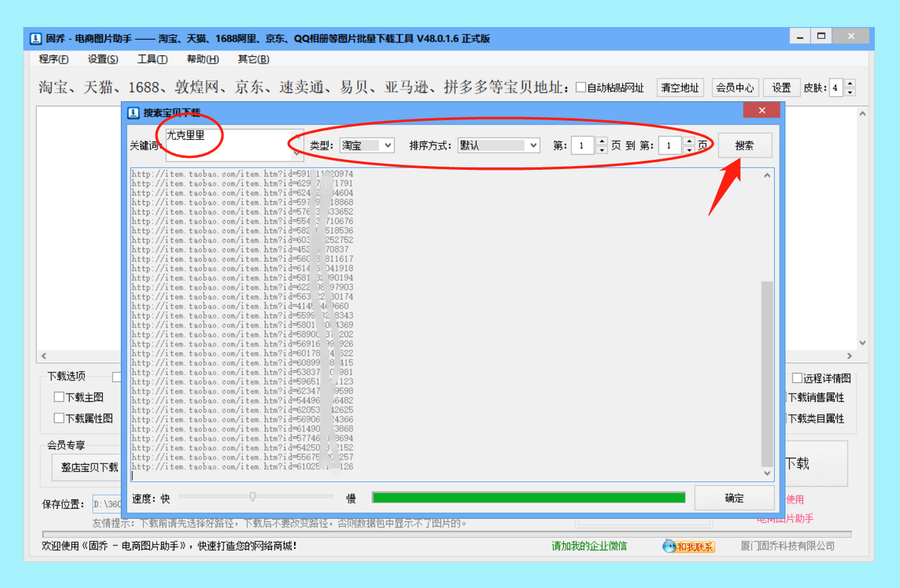
Task: Click the 固乔 logo icon in the main title bar
Action: tap(35, 38)
